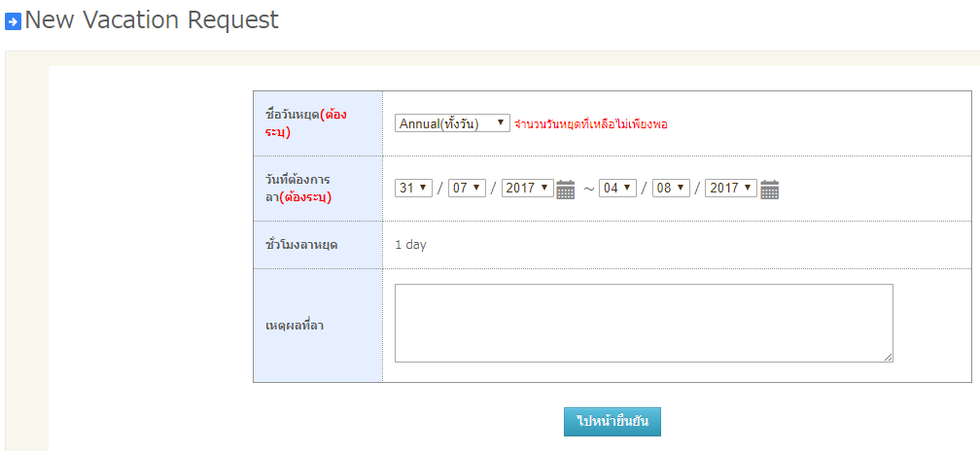Open the end year 2017 dropdown

[x=731, y=188]
